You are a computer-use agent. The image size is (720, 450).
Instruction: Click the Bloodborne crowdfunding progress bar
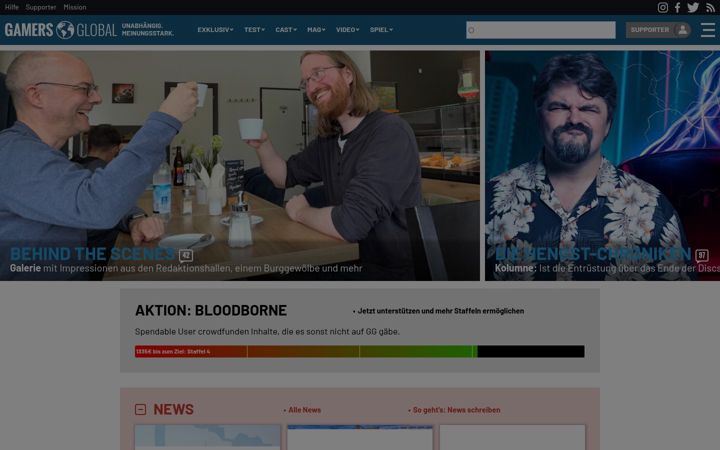(x=360, y=351)
